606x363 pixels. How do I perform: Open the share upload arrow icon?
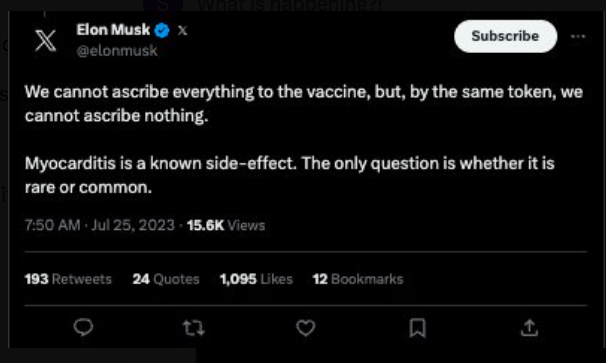tap(529, 328)
